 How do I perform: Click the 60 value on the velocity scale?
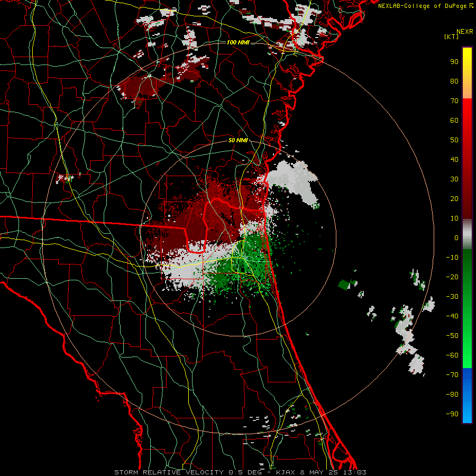(x=454, y=121)
